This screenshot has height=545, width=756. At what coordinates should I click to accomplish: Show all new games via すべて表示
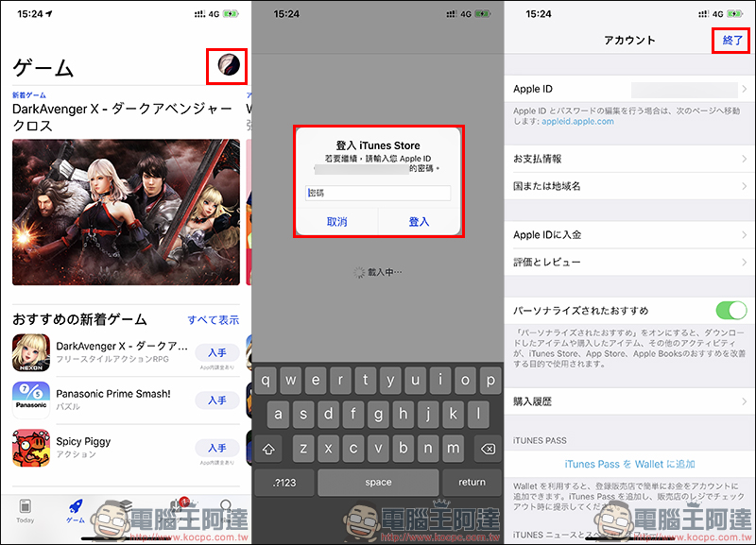(214, 320)
